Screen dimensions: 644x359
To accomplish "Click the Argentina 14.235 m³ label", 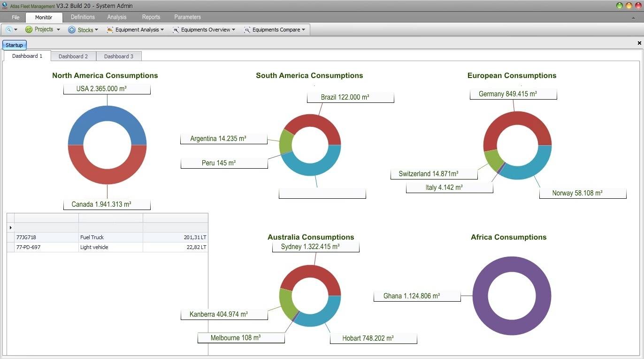I will (x=224, y=139).
